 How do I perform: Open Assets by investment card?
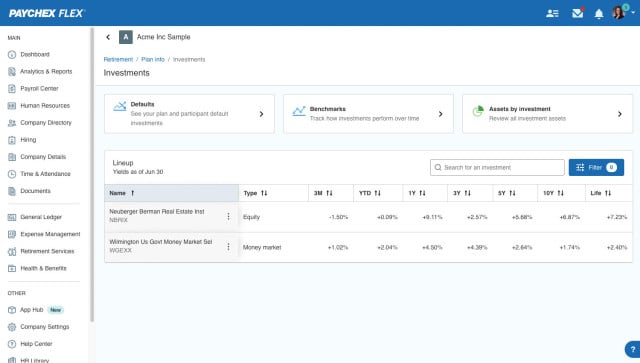[x=547, y=114]
